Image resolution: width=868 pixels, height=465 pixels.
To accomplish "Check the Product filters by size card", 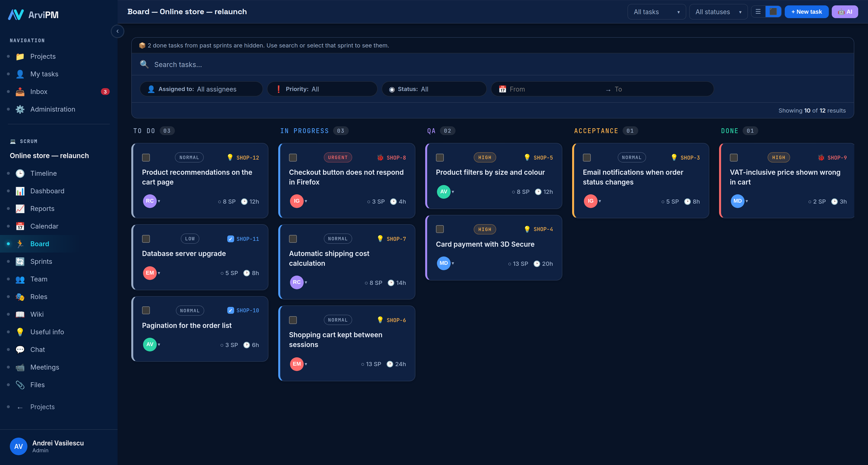I will [x=440, y=158].
